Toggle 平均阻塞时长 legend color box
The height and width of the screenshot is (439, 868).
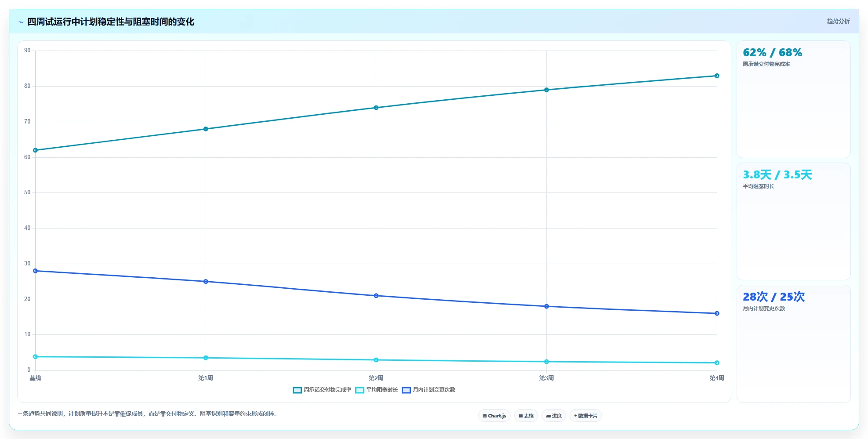(x=360, y=390)
